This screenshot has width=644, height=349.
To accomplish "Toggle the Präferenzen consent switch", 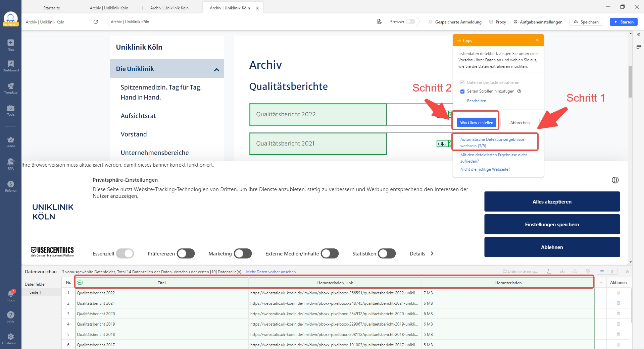I will [x=186, y=253].
